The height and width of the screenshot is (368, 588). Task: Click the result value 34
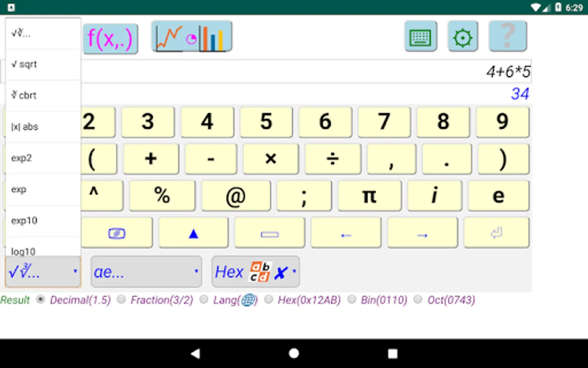520,94
